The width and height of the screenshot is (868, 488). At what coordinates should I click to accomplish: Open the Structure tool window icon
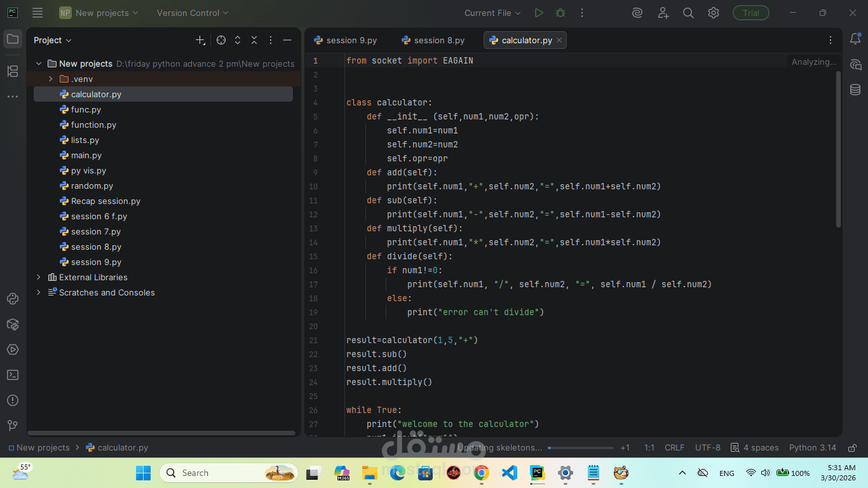(x=13, y=71)
